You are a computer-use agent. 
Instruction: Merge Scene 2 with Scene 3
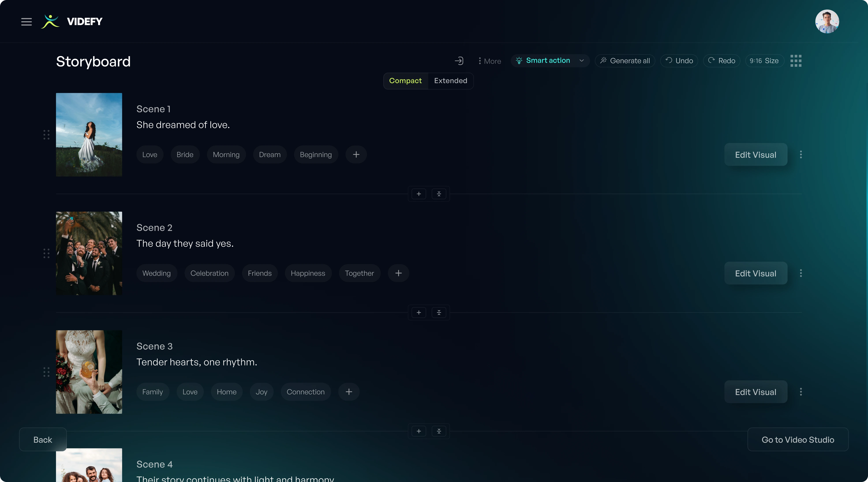439,313
